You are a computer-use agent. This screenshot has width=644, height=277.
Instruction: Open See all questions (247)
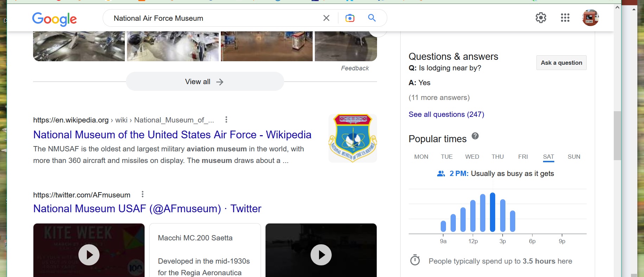pos(446,114)
